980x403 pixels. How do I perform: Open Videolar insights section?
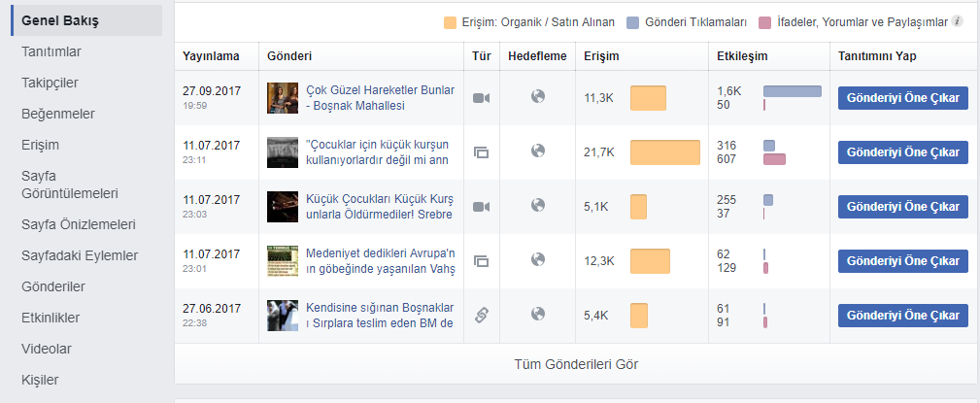click(x=47, y=349)
